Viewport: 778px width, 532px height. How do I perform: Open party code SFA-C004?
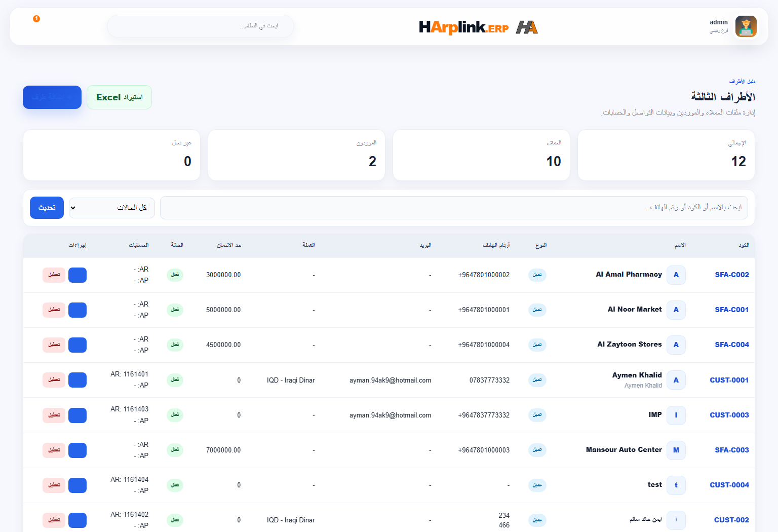tap(732, 345)
